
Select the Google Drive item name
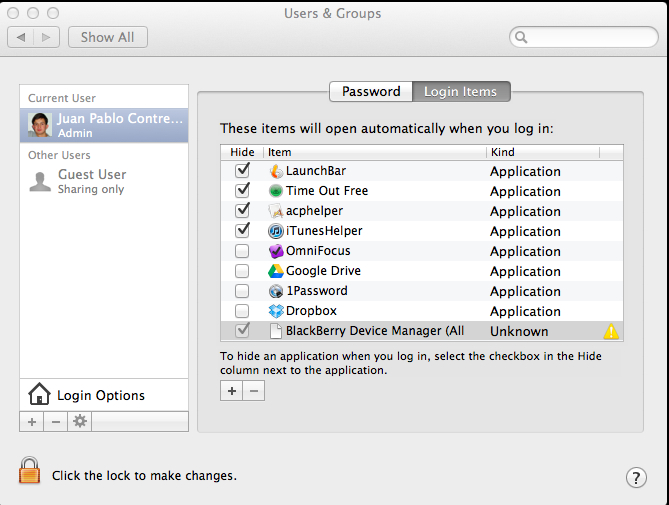click(x=323, y=271)
